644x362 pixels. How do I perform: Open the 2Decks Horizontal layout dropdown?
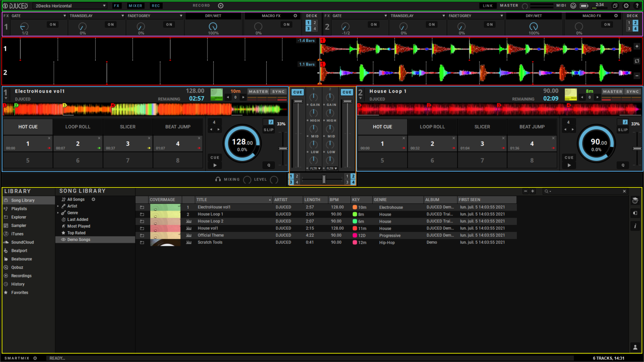[70, 6]
